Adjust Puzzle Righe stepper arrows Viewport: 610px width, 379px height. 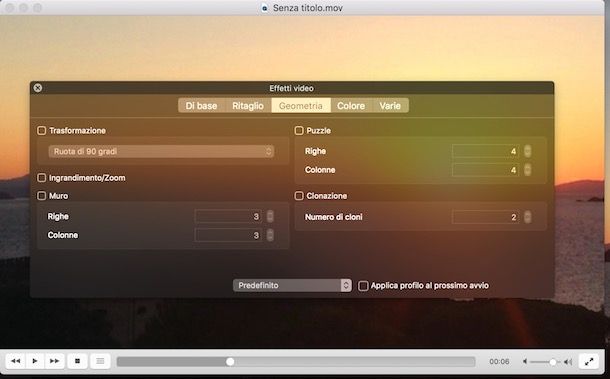528,151
